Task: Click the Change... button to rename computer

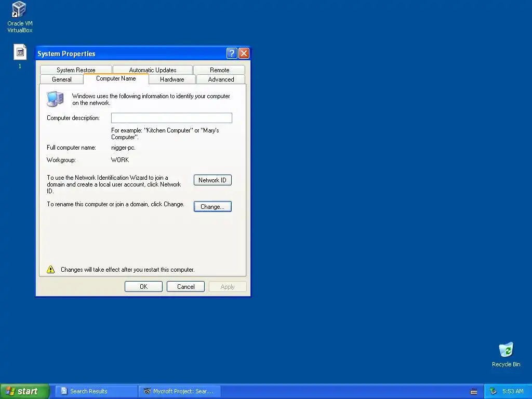Action: [212, 207]
